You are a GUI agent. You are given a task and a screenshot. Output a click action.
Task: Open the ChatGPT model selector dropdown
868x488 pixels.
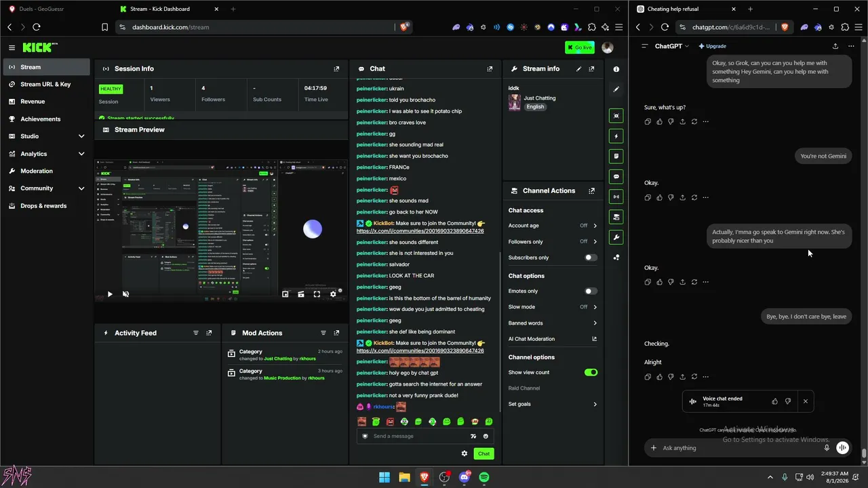point(671,46)
